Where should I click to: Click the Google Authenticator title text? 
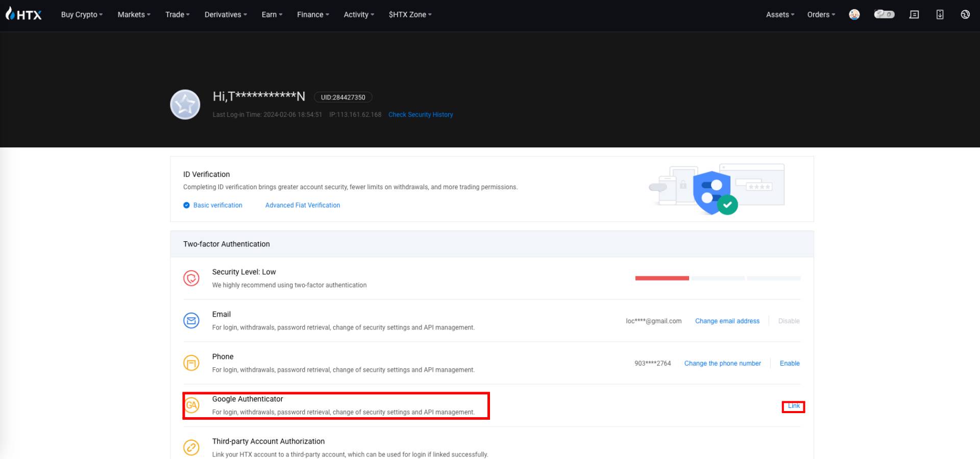tap(248, 399)
